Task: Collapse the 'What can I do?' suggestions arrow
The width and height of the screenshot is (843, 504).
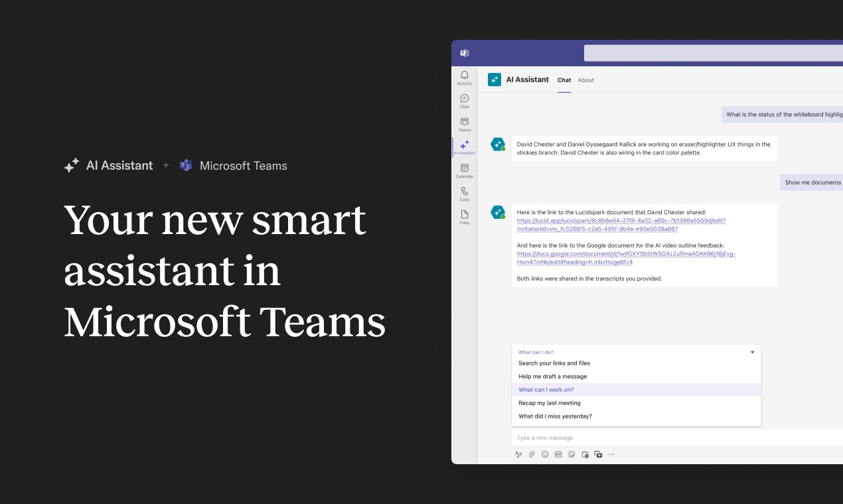Action: [752, 352]
